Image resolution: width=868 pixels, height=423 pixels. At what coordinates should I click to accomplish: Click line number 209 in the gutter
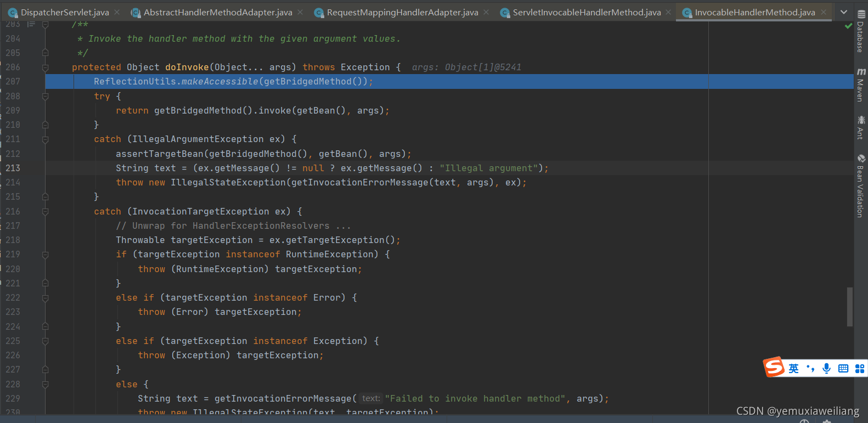[x=13, y=110]
